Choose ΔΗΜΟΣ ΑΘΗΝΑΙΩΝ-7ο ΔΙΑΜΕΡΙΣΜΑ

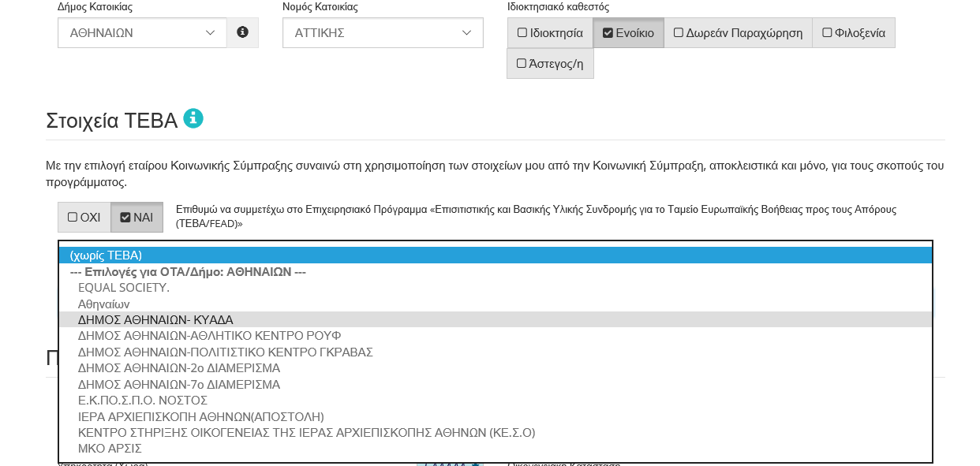496,384
